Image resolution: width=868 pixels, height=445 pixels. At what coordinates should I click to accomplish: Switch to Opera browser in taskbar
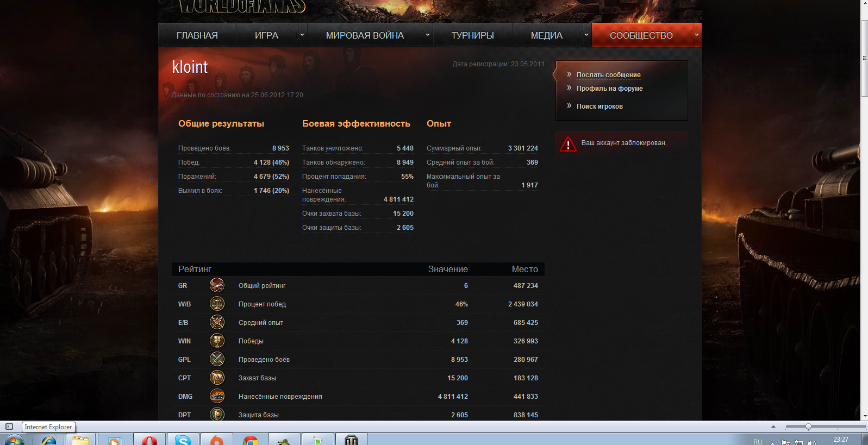point(149,440)
